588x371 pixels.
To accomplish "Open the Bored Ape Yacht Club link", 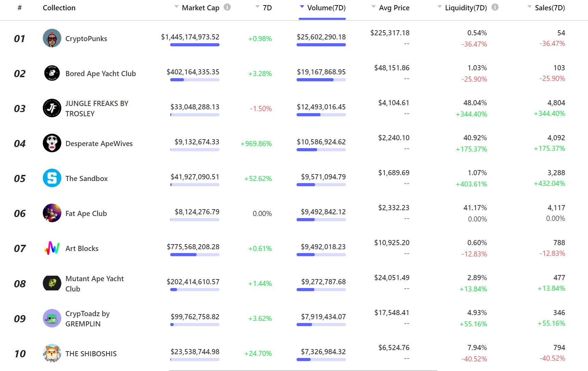I will (x=101, y=73).
